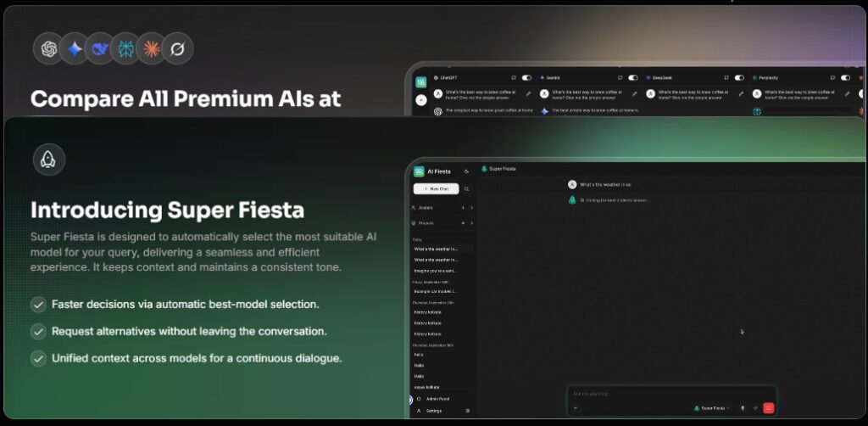
Task: Disable the DeepSeek model switch
Action: (739, 78)
